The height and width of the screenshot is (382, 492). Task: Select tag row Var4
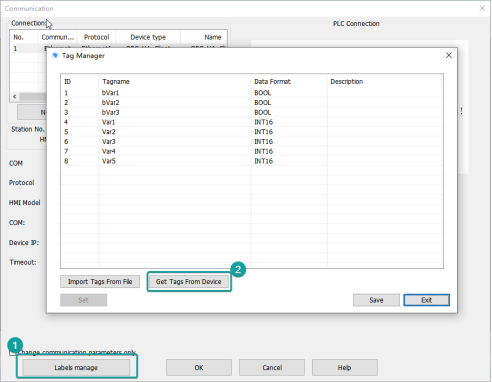252,151
